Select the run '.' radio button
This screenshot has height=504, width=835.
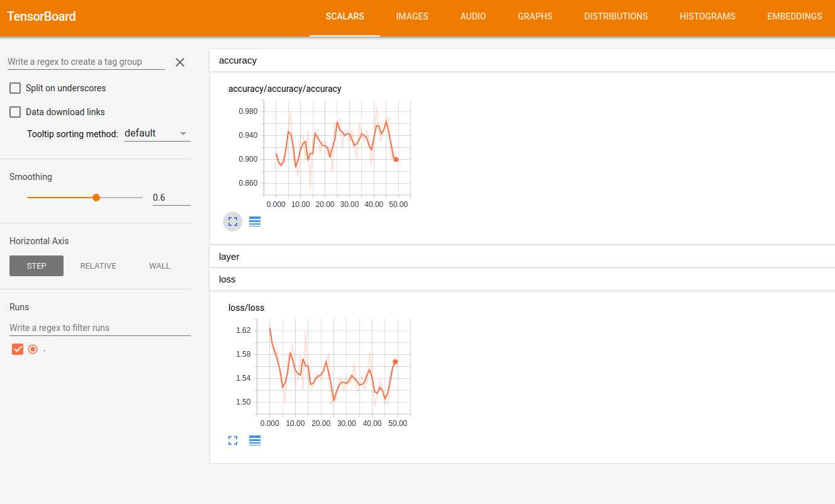pyautogui.click(x=33, y=349)
